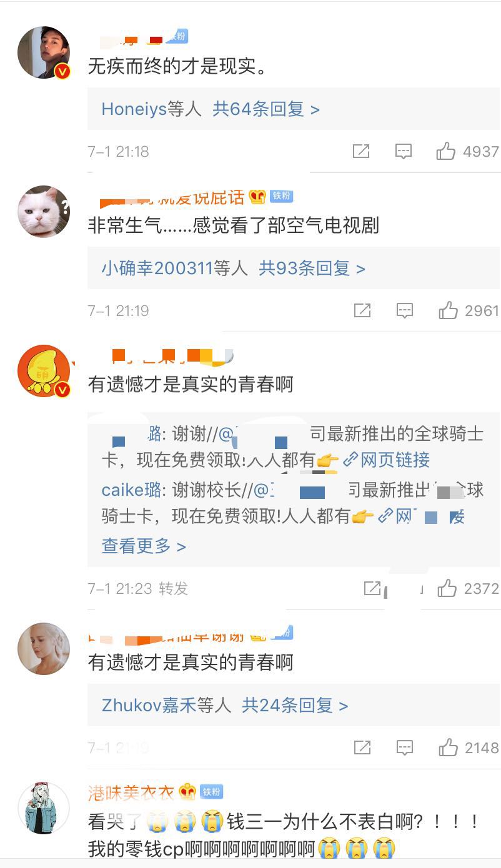This screenshot has height=868, width=501.
Task: Tap reply icon beside 2148 likes
Action: [405, 747]
